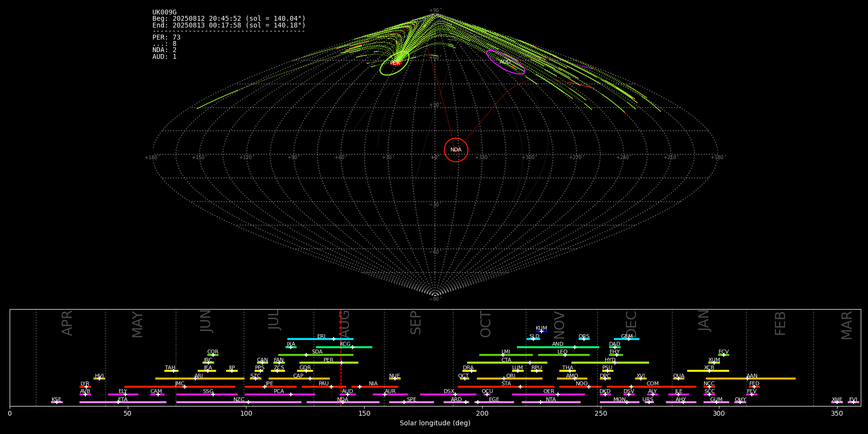Click the +330 longitude label on map

481,158
